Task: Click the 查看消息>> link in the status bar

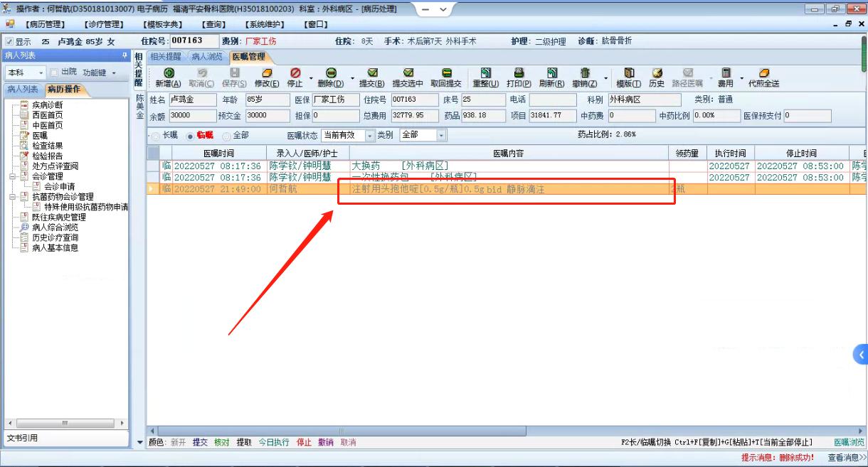Action: pyautogui.click(x=847, y=458)
